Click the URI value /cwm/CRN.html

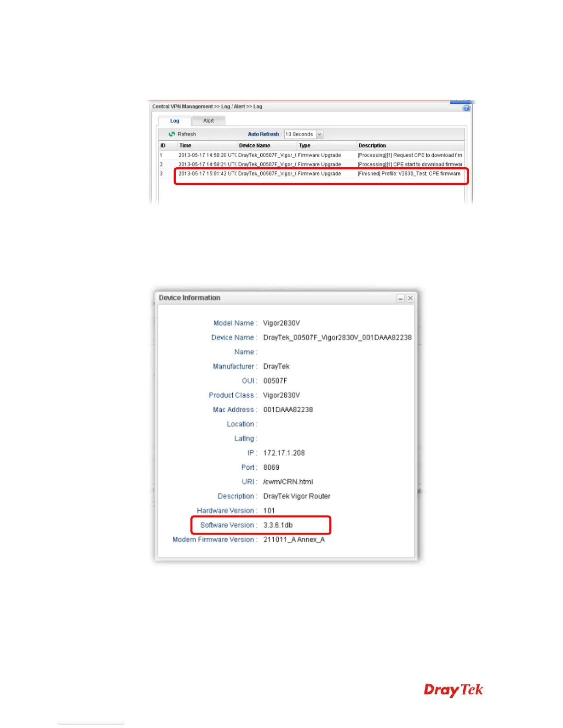tap(288, 482)
